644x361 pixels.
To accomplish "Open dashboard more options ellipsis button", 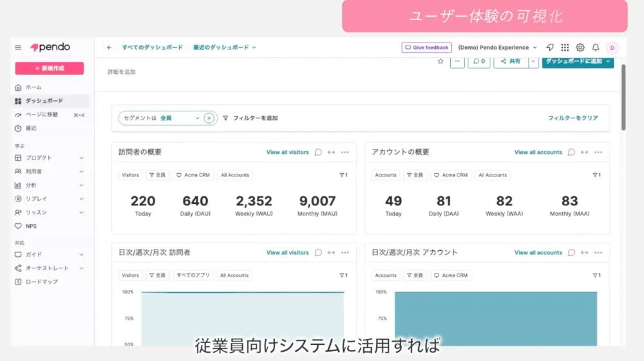I will tap(457, 62).
